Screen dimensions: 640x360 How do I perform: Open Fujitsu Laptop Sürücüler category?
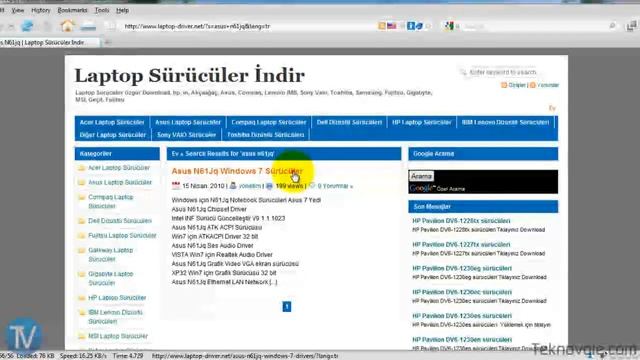122,236
